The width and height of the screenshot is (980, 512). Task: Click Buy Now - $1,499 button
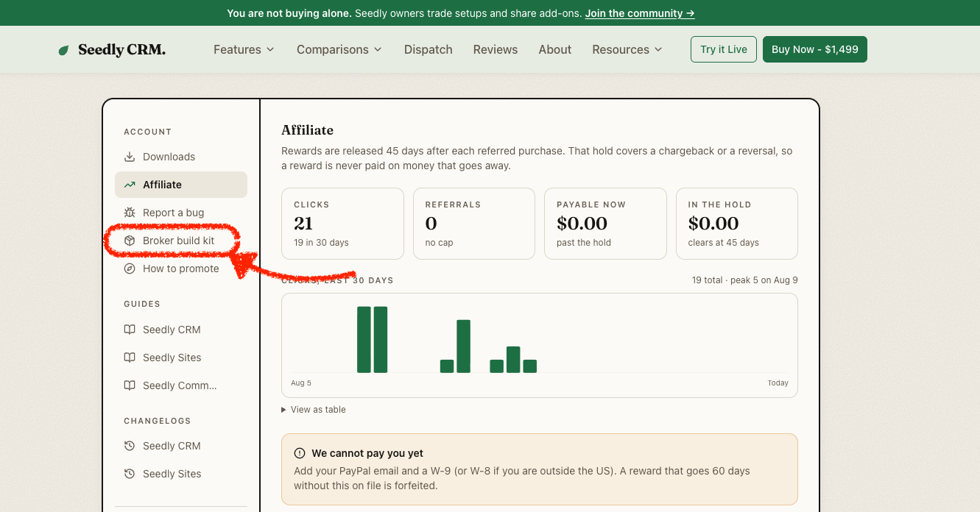pos(815,49)
